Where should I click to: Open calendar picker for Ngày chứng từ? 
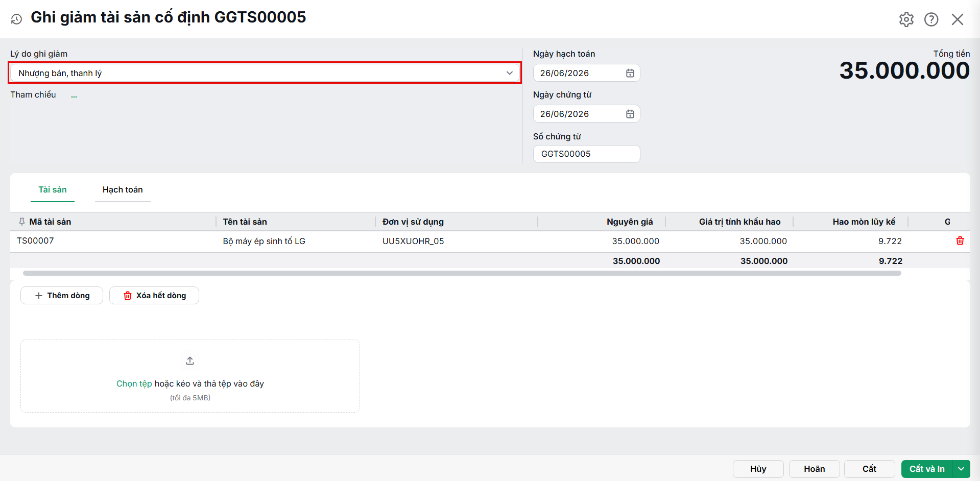(x=630, y=114)
